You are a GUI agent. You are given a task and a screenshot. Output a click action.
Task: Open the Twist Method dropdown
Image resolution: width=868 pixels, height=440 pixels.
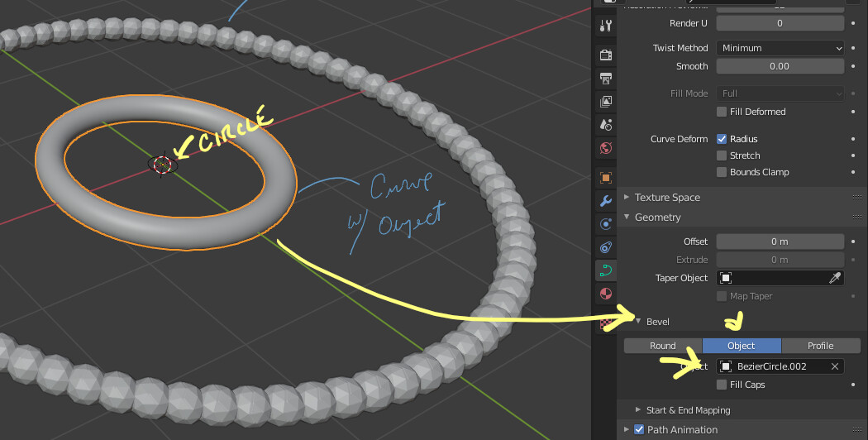pos(780,48)
